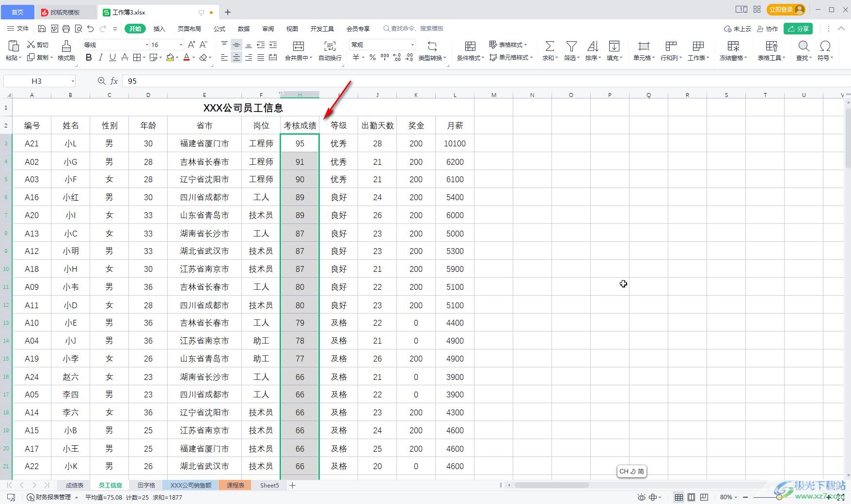
Task: Toggle bold formatting
Action: (x=89, y=58)
